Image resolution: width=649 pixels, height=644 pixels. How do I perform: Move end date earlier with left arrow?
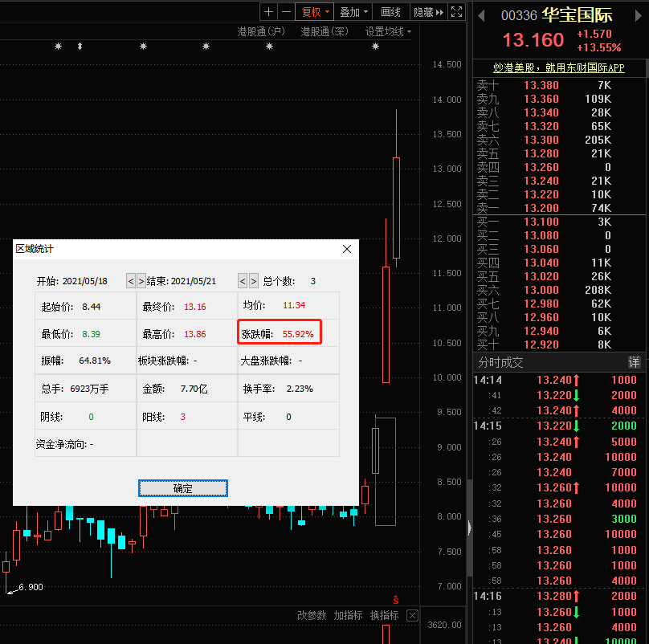(243, 281)
